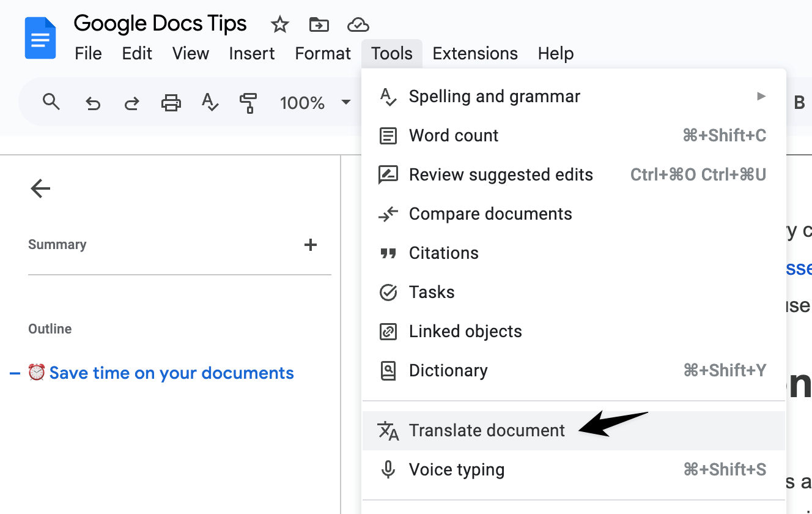Viewport: 812px width, 514px height.
Task: Open the Extensions menu
Action: [475, 54]
